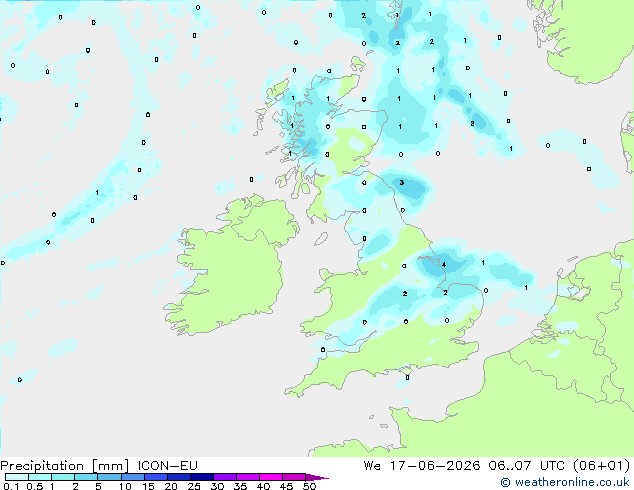Click the '(06+01)' forecast run text
The image size is (634, 490).
pos(601,466)
